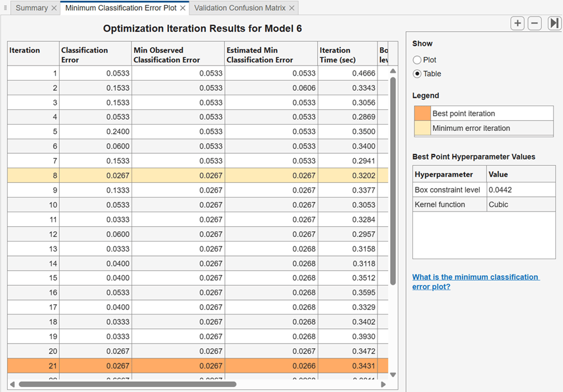Click the 0.0606 estimated min error cell

point(271,88)
